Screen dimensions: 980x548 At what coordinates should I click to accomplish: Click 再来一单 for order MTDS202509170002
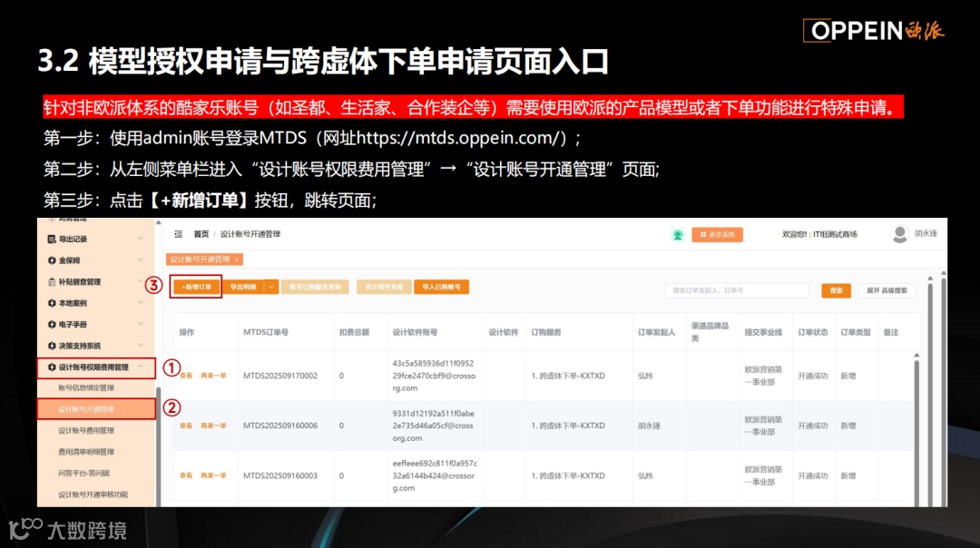click(x=213, y=376)
